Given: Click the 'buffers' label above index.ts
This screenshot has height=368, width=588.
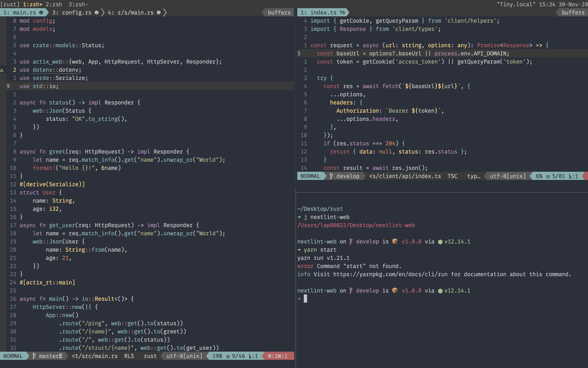Looking at the screenshot, I should point(573,12).
